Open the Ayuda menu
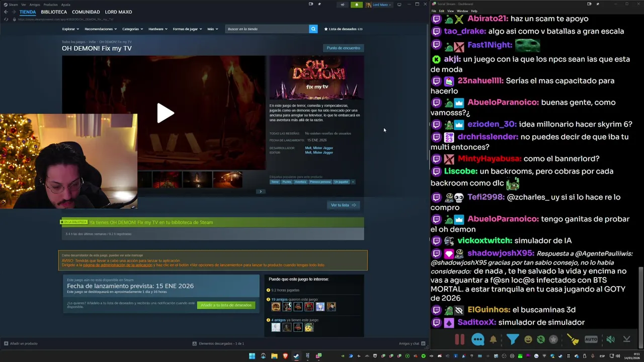This screenshot has height=362, width=644. (x=65, y=5)
